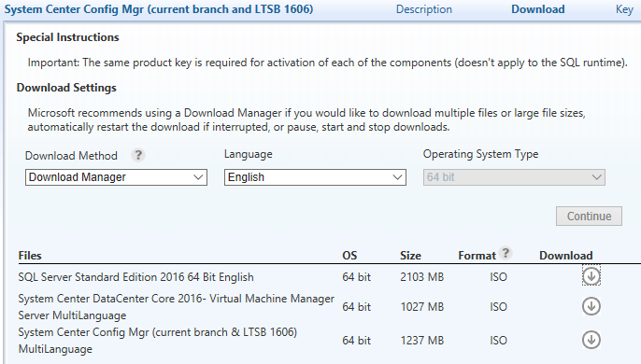This screenshot has width=641, height=364.
Task: Click the Download Settings heading
Action: [66, 88]
